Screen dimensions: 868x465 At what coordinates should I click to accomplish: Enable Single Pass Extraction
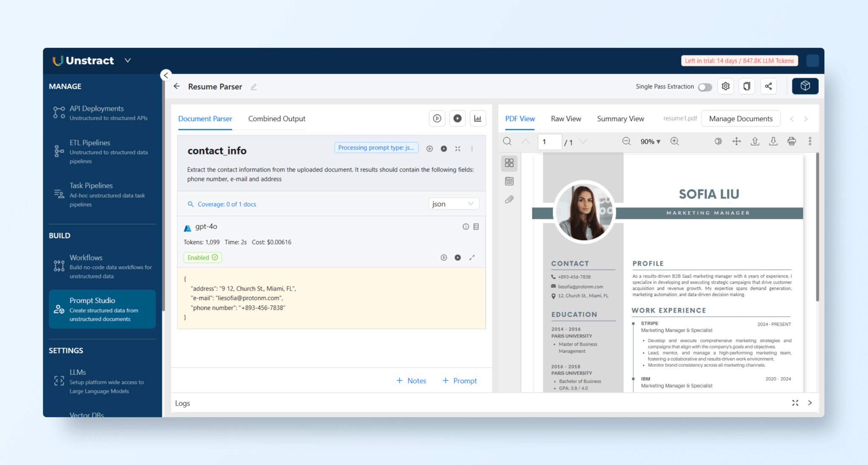coord(704,86)
